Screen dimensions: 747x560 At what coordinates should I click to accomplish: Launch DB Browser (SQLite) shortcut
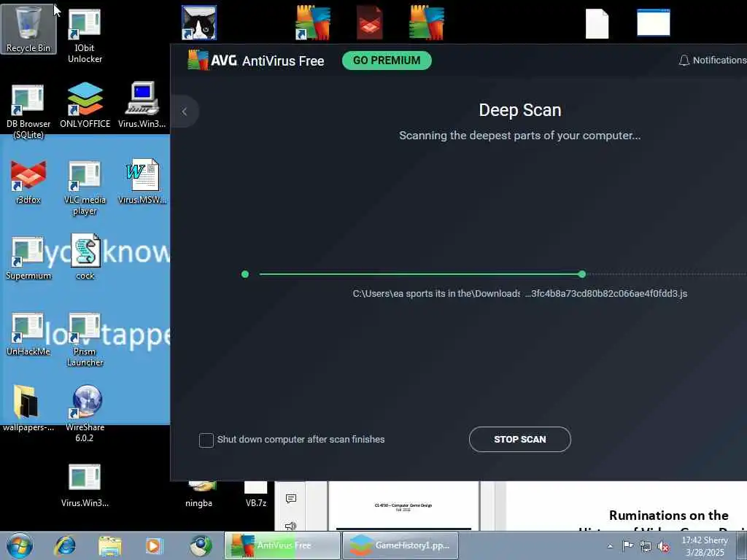coord(28,112)
